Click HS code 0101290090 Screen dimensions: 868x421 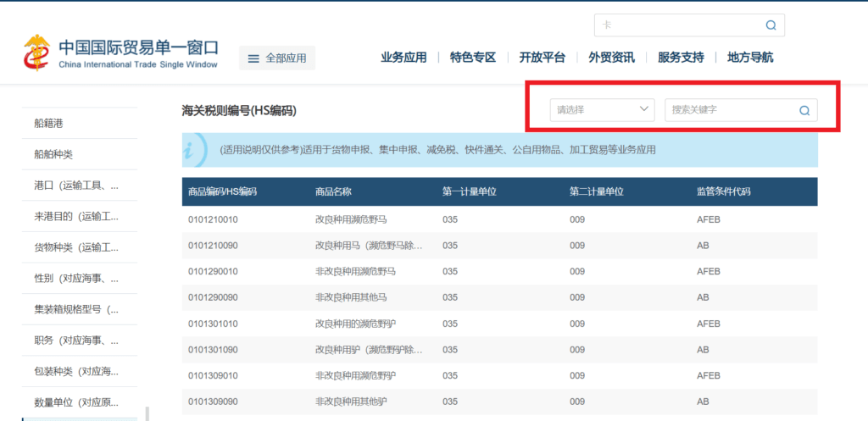click(213, 297)
